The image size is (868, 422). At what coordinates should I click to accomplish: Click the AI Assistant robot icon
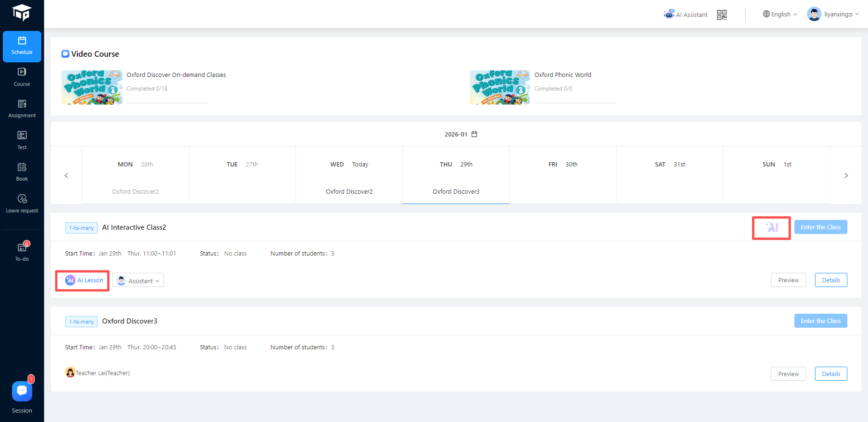[669, 14]
